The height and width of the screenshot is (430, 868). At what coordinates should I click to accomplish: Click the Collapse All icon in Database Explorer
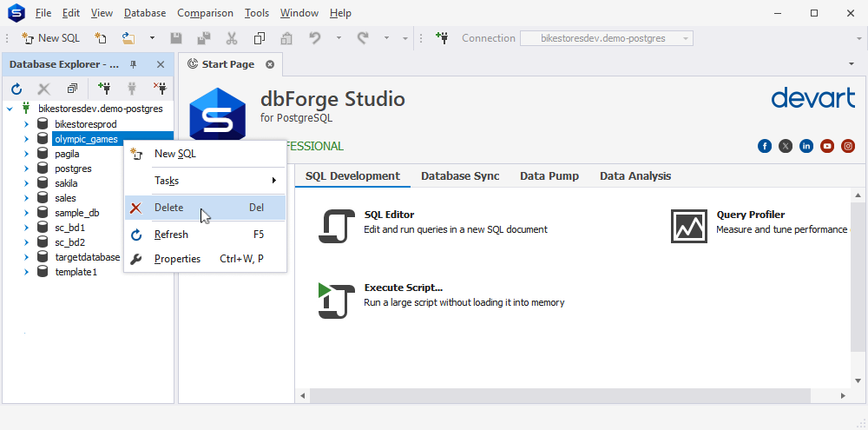pyautogui.click(x=72, y=88)
